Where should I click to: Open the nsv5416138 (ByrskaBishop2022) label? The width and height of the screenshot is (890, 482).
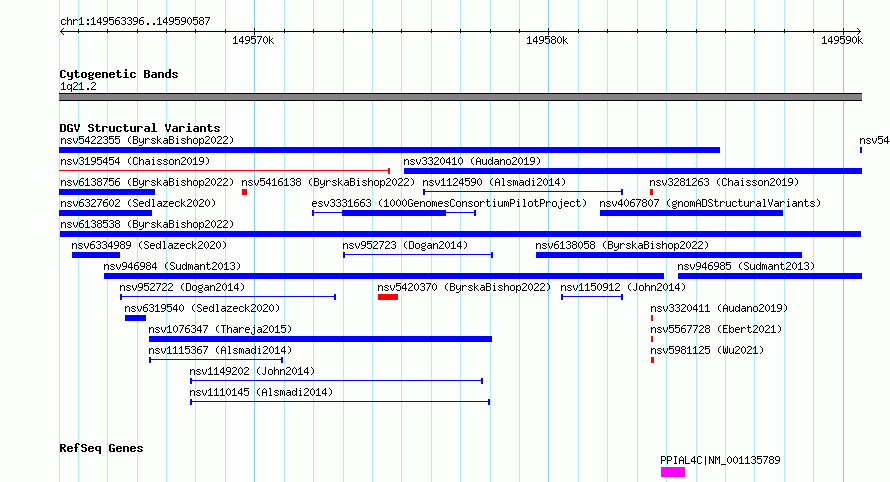329,182
